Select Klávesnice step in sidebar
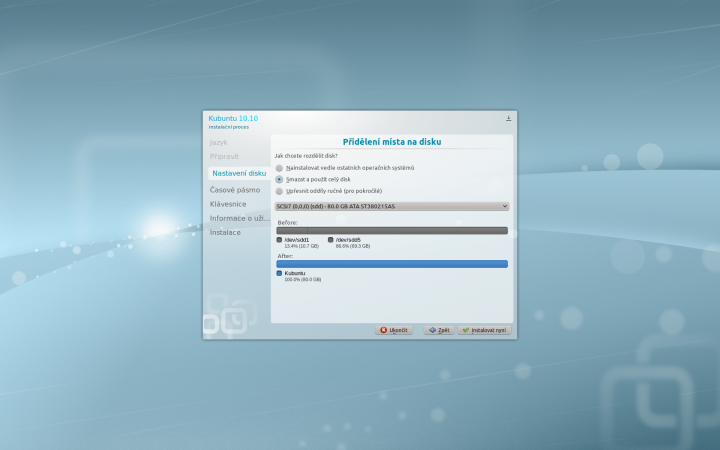The width and height of the screenshot is (720, 450). coord(228,204)
